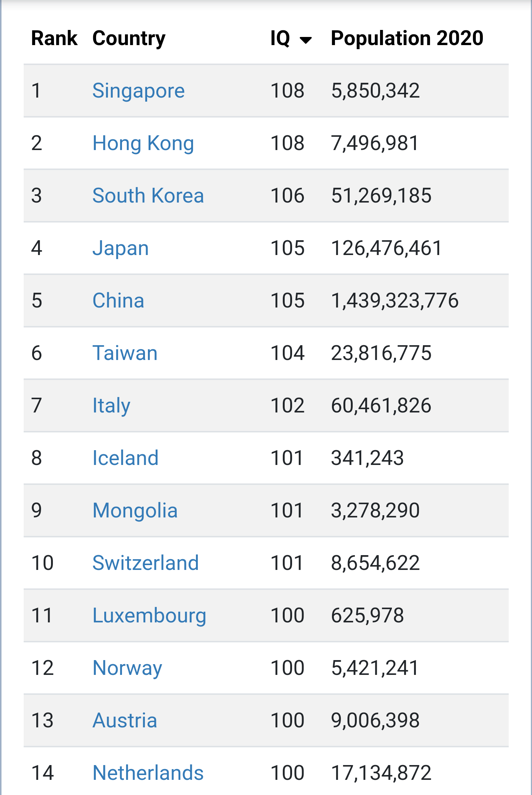The width and height of the screenshot is (532, 795).
Task: Visit the Japan country page
Action: coord(121,248)
